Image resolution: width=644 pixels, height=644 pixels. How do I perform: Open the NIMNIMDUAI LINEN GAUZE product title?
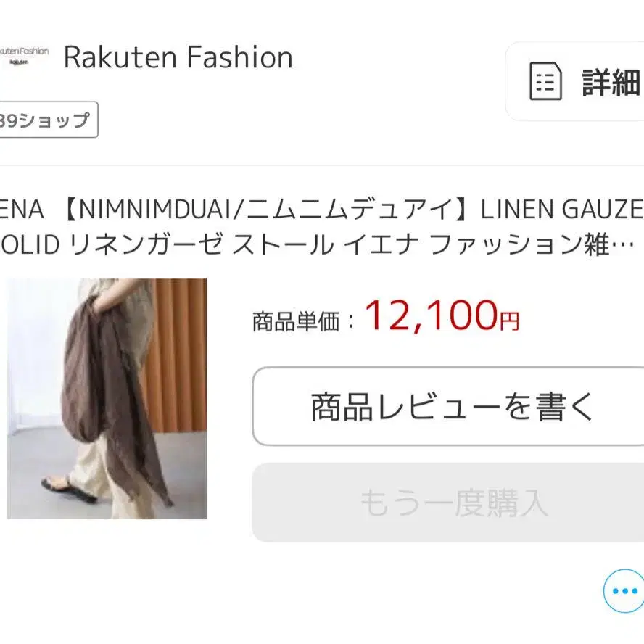pos(322,227)
